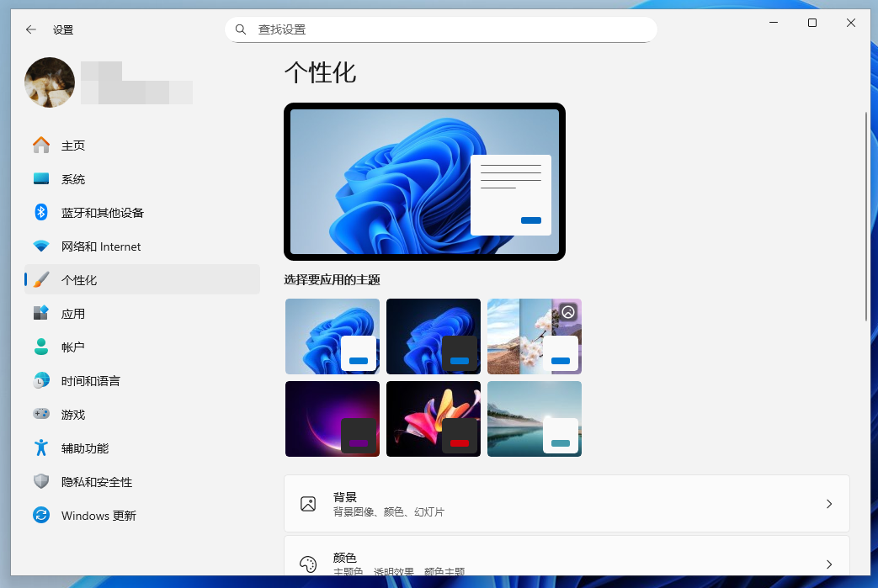This screenshot has width=878, height=588.
Task: Open 网络和 Internet settings
Action: click(x=142, y=246)
